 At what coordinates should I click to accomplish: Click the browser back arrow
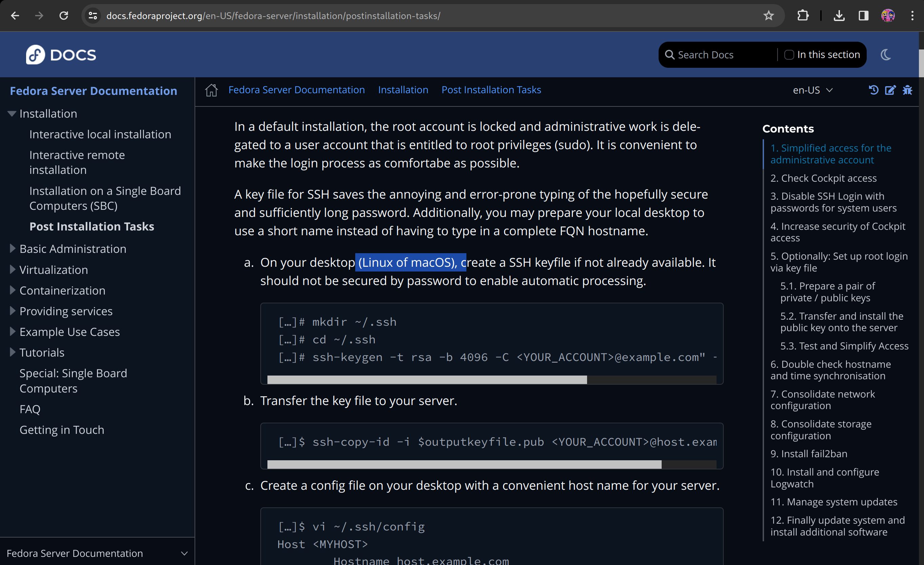[x=15, y=16]
